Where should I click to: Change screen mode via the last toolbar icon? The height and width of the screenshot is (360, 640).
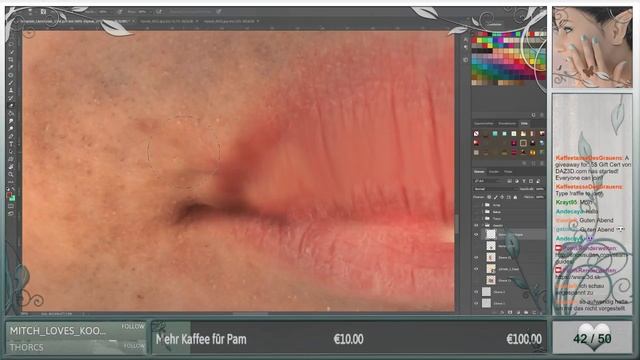[11, 213]
